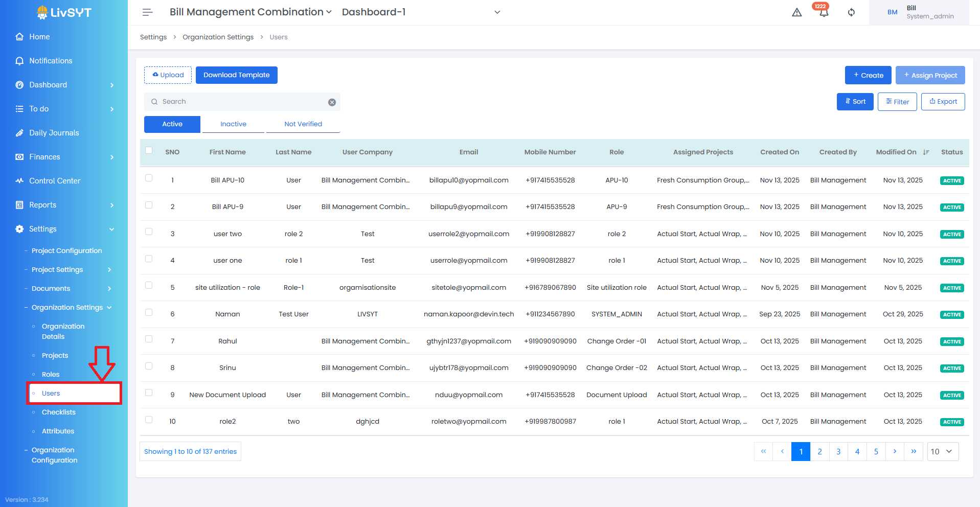Viewport: 980px width, 507px height.
Task: Check the row for Naman Test User
Action: coord(149,312)
